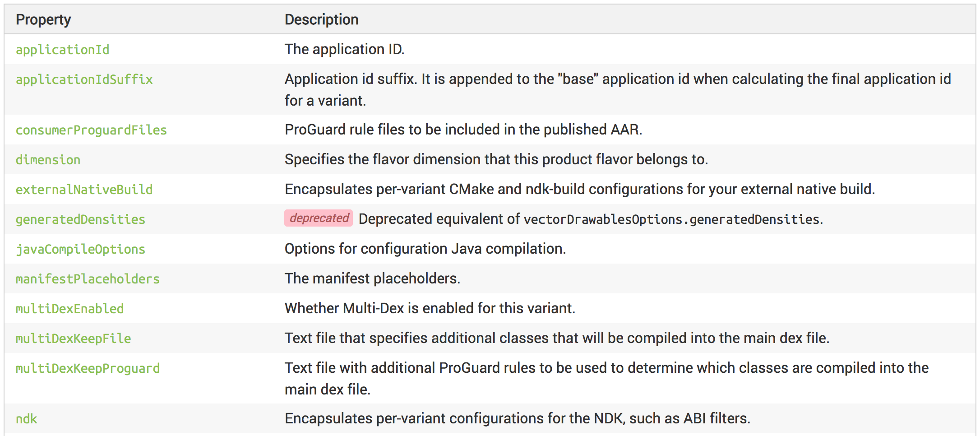Open the dimension property link
980x436 pixels.
point(48,160)
